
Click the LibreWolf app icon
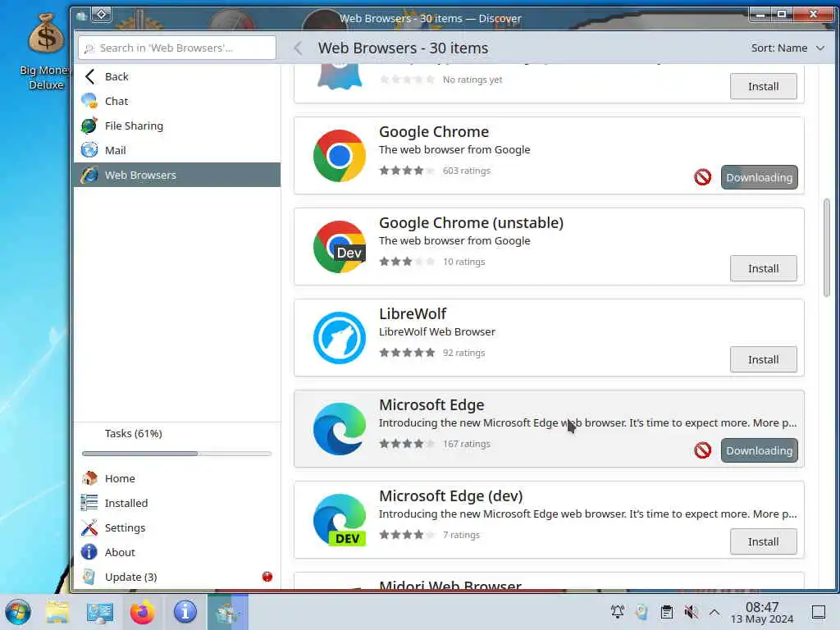pyautogui.click(x=340, y=338)
